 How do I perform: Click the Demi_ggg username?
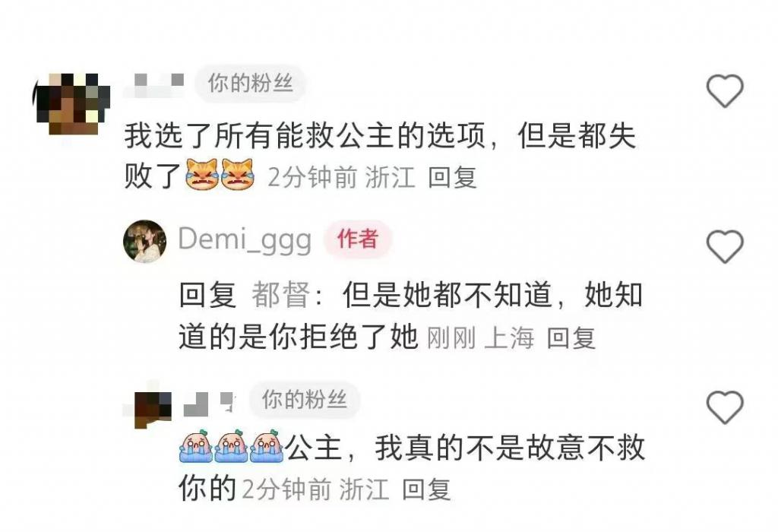click(x=245, y=239)
